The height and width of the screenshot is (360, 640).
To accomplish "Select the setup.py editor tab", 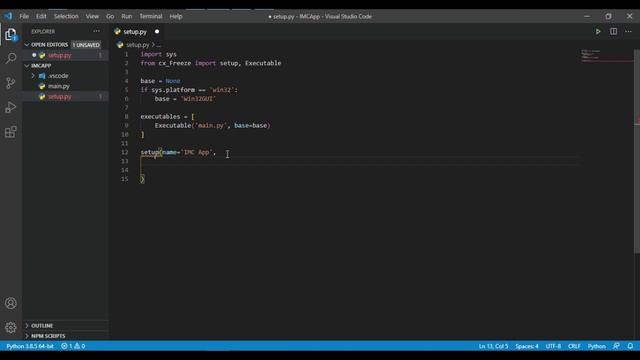I will [x=135, y=31].
